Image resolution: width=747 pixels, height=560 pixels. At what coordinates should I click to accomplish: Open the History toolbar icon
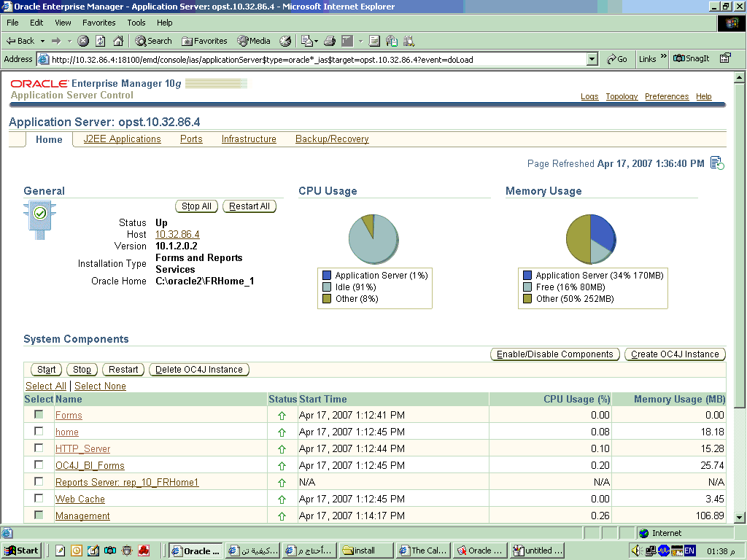(x=285, y=41)
